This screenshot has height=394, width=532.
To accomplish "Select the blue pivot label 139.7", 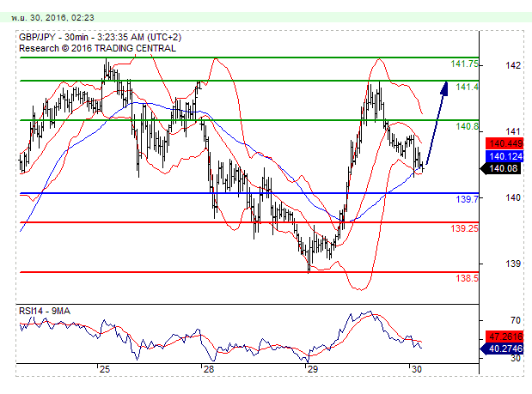I will click(x=468, y=199).
